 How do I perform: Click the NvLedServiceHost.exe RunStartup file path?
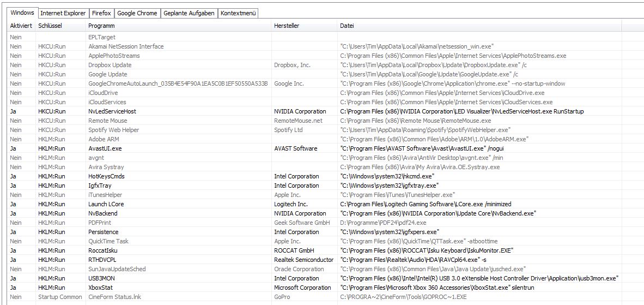tap(463, 111)
